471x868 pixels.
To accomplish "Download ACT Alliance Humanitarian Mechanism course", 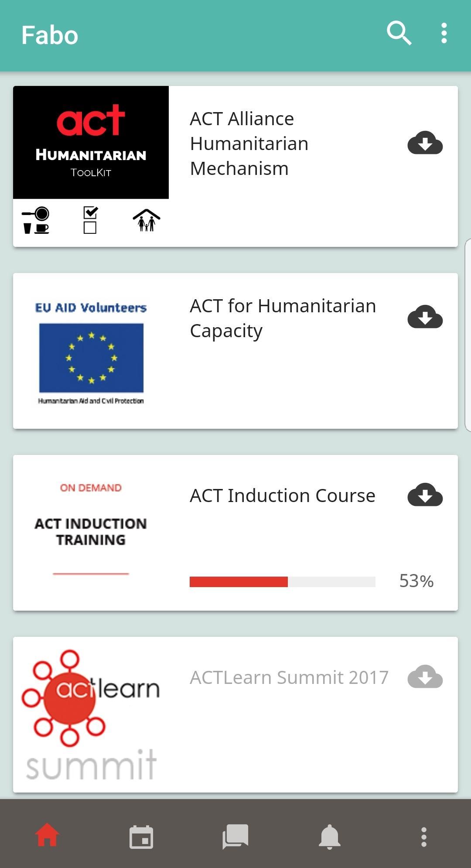I will [x=425, y=143].
